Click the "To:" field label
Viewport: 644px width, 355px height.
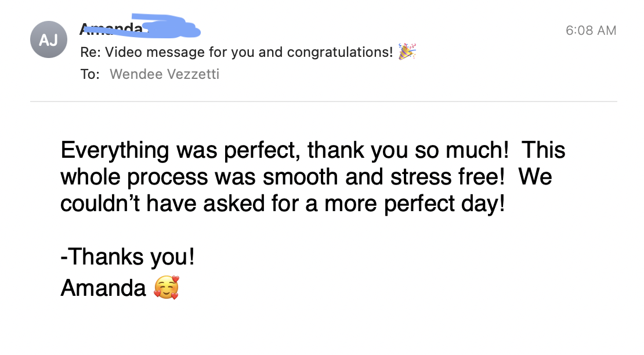point(90,74)
